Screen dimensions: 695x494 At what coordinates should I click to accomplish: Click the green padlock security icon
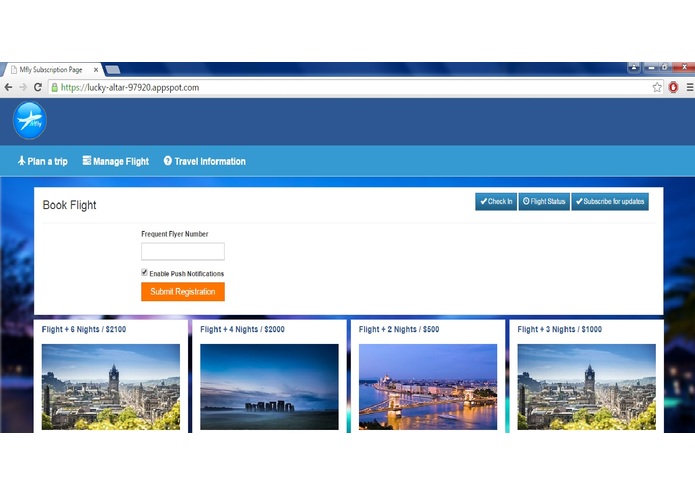coord(55,87)
